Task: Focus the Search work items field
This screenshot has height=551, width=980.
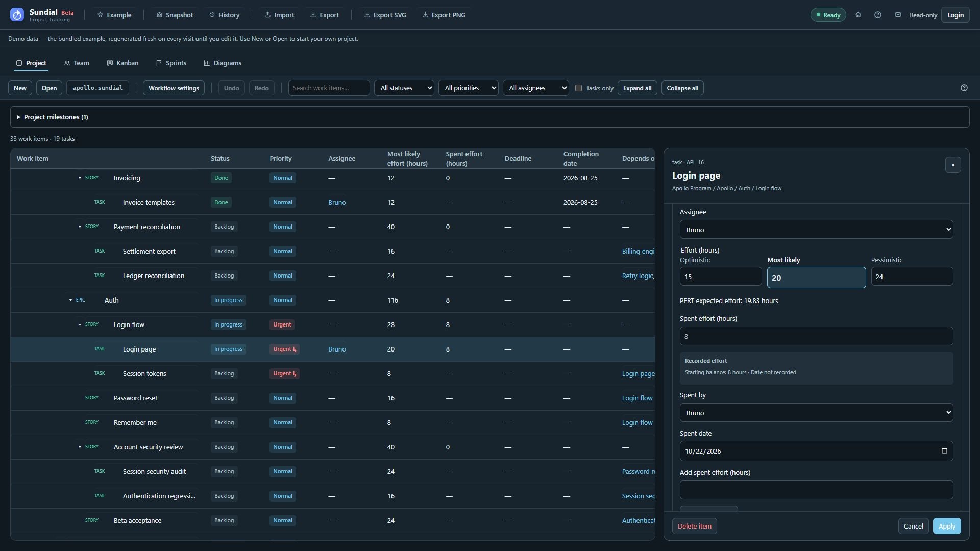Action: [329, 88]
